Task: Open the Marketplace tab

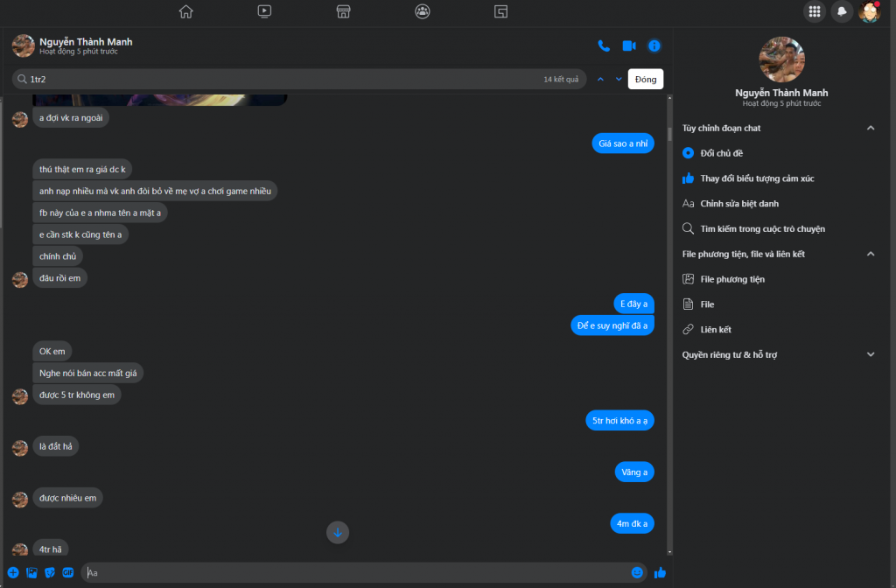Action: 344,11
